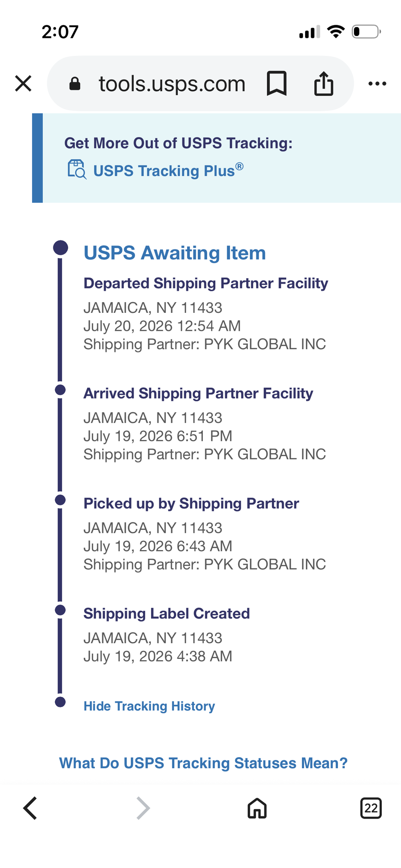Open the share sheet icon
Image resolution: width=401 pixels, height=868 pixels.
[323, 83]
